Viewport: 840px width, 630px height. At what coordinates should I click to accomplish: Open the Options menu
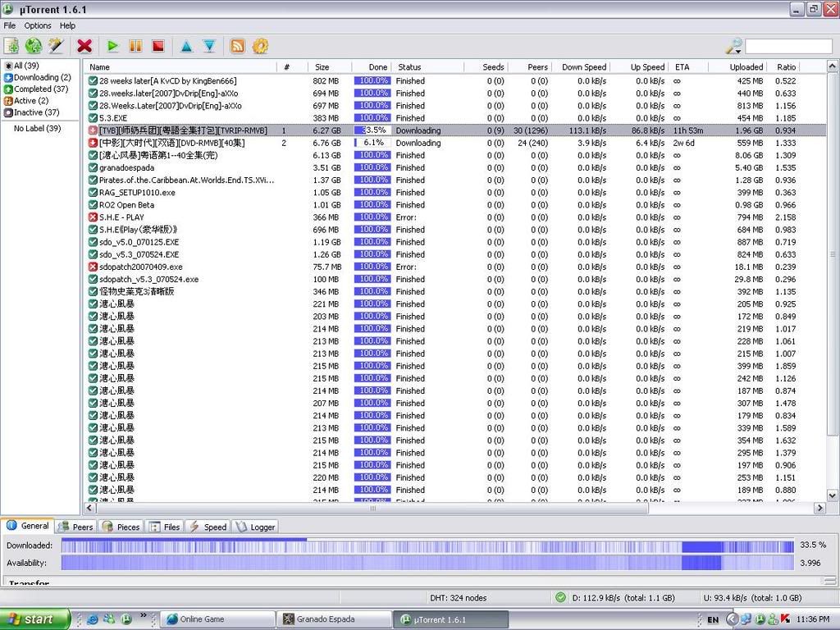click(x=37, y=25)
